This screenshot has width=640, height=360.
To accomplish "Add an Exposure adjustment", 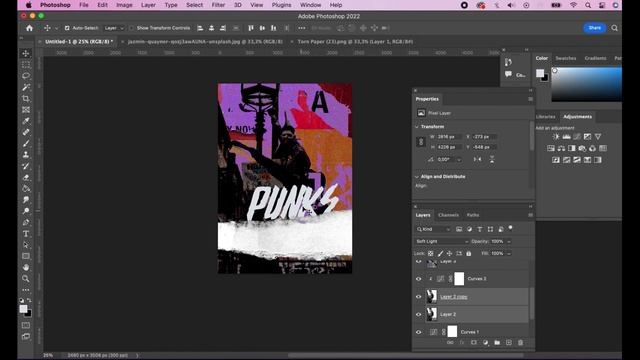I will click(x=587, y=137).
